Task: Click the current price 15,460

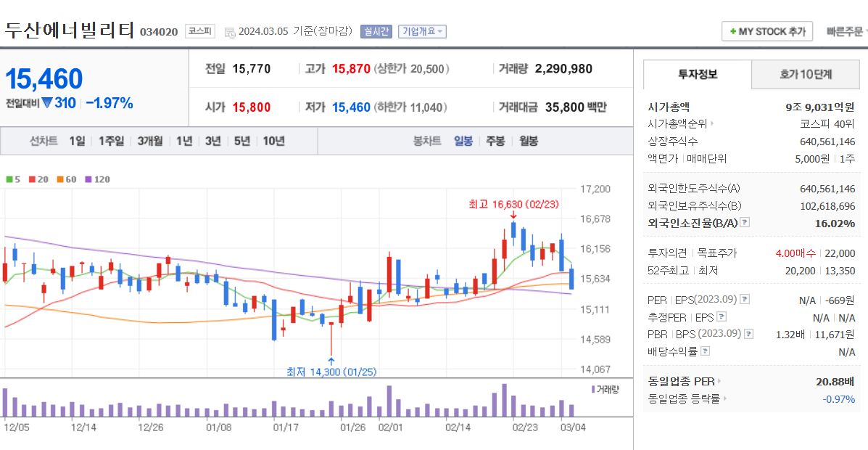Action: 44,78
